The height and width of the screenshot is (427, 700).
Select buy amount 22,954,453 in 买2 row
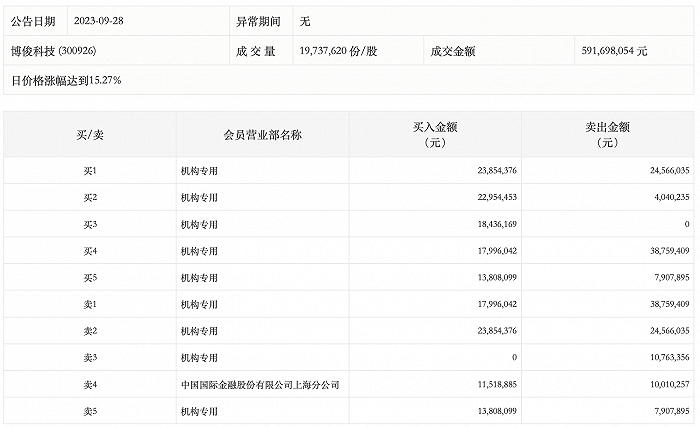pyautogui.click(x=490, y=197)
